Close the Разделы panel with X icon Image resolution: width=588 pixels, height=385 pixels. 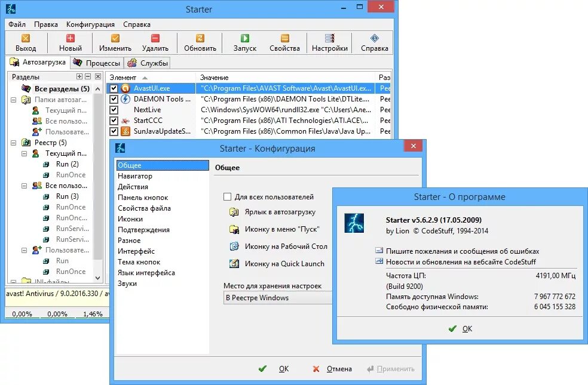pyautogui.click(x=98, y=76)
